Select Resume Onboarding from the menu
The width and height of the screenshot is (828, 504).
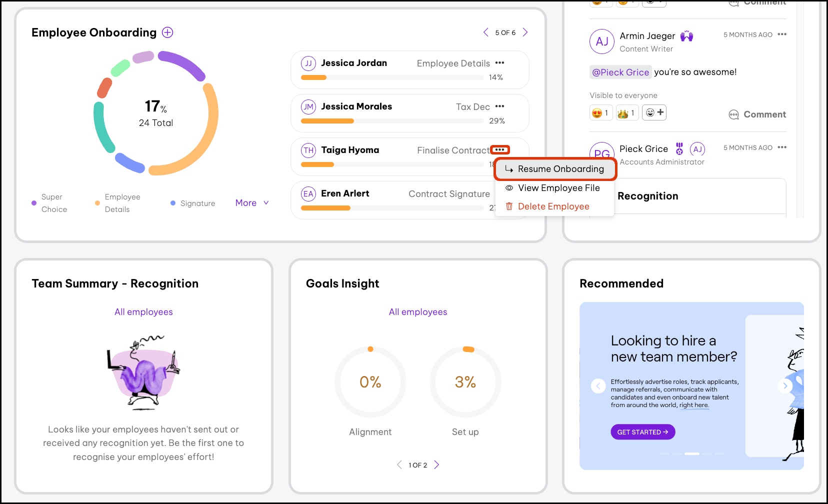tap(555, 169)
